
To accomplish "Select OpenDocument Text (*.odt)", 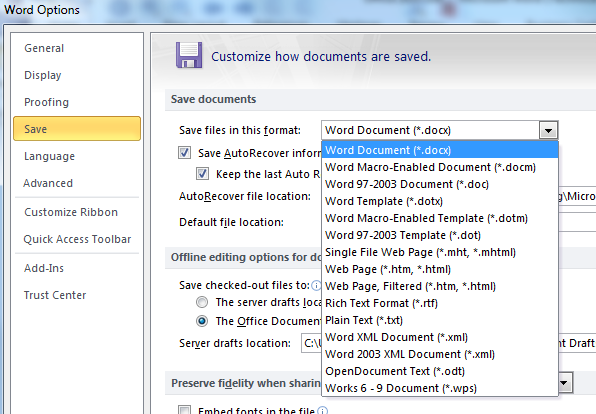I will (x=440, y=371).
